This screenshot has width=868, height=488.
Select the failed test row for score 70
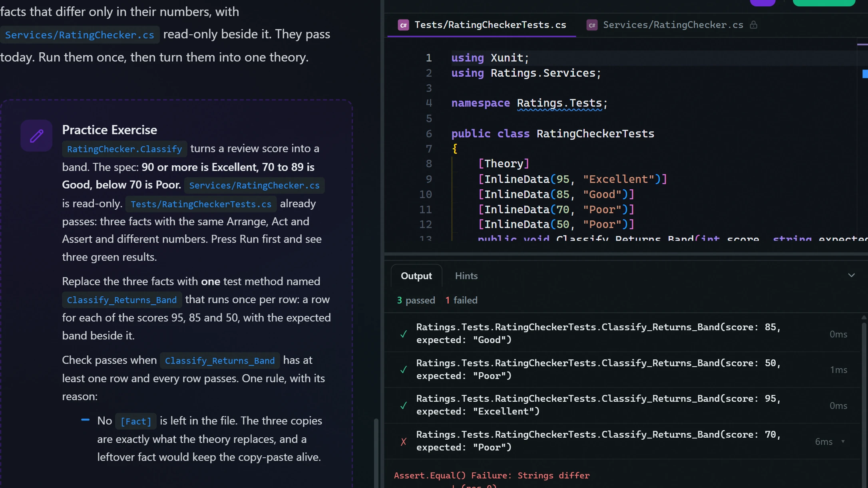(622, 441)
